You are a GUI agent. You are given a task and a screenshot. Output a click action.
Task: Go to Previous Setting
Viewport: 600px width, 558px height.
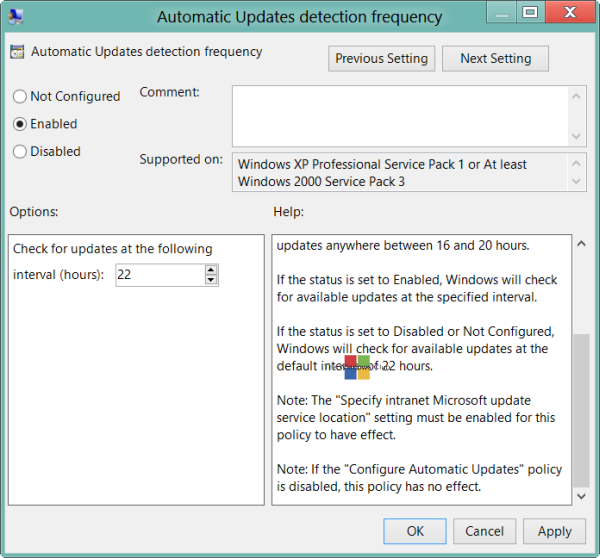pos(381,59)
